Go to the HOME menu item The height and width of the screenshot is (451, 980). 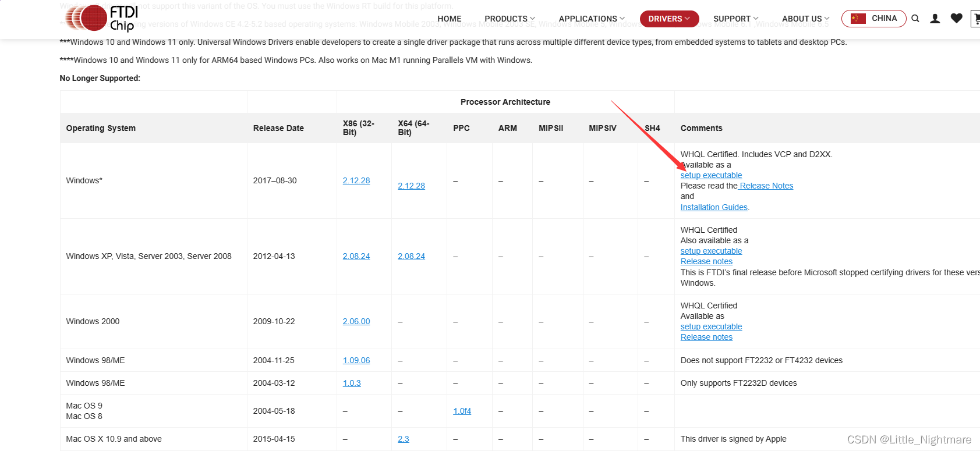click(450, 19)
